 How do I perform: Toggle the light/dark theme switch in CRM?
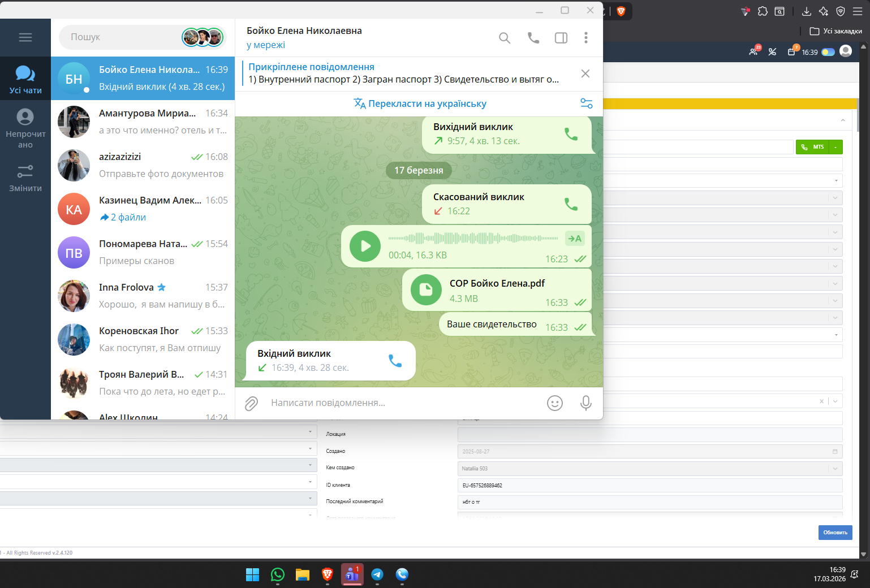[x=828, y=52]
